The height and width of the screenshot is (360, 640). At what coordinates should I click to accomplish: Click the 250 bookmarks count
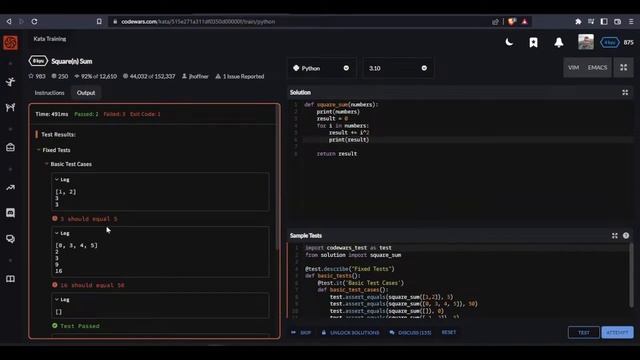[60, 76]
